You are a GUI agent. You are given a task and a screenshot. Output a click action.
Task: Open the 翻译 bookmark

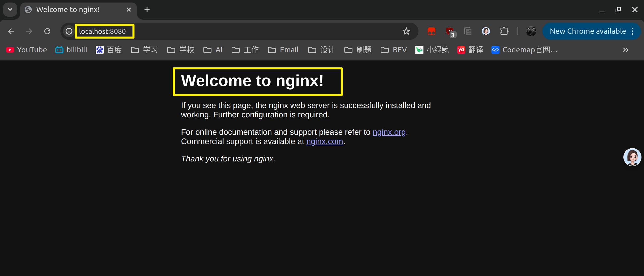[x=471, y=50]
